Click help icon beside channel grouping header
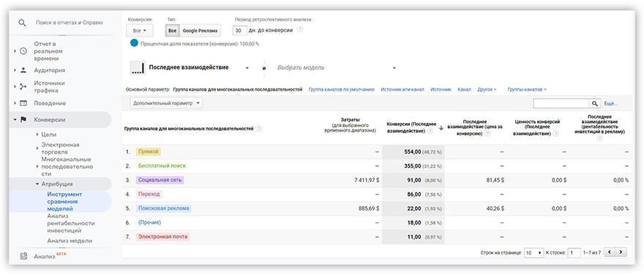 coord(259,129)
